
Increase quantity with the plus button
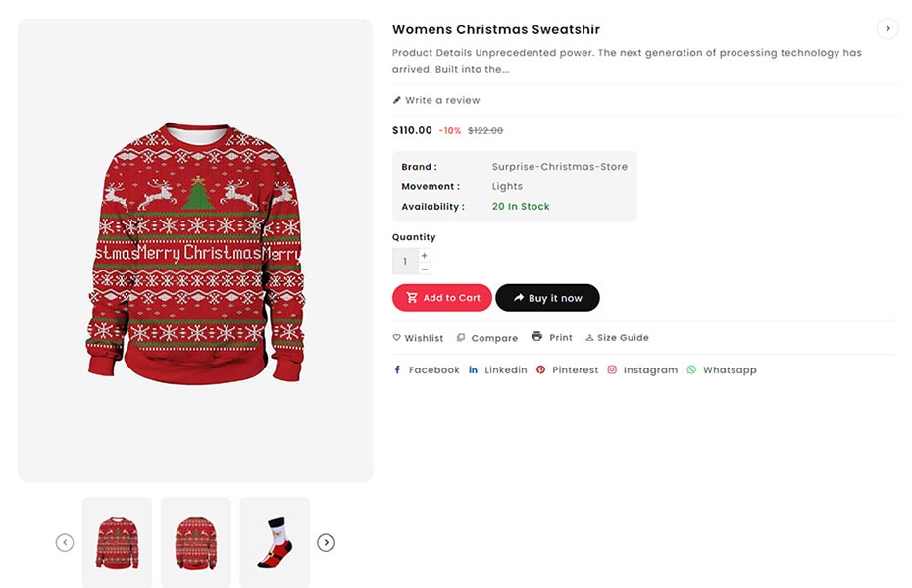(x=425, y=255)
